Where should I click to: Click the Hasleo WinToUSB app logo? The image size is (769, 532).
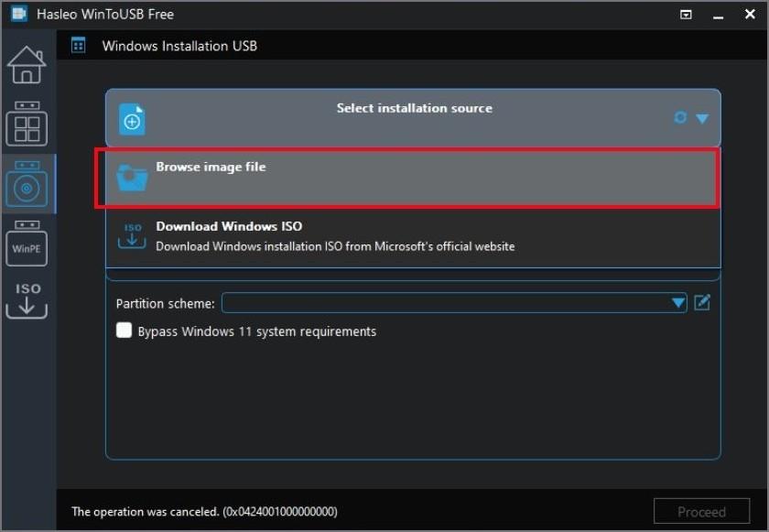coord(18,14)
